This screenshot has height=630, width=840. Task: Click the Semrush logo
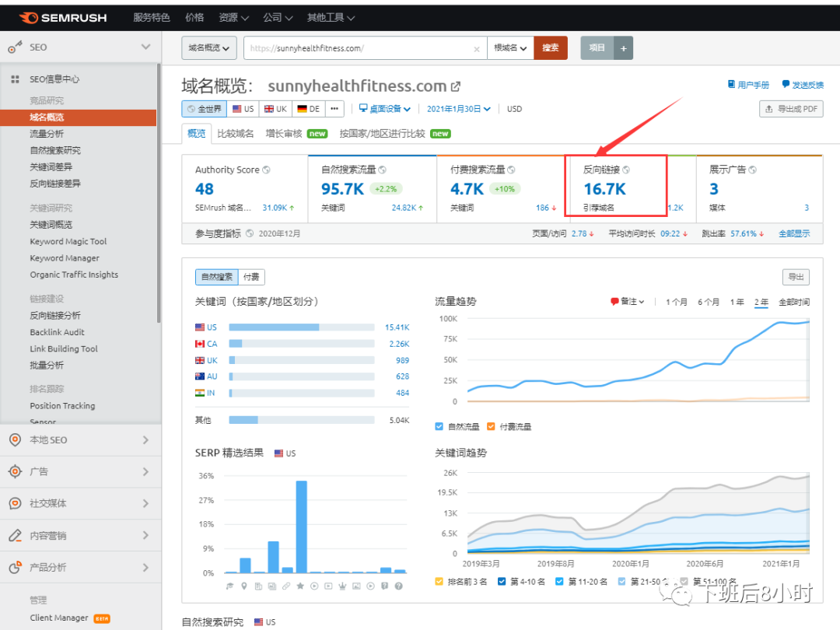click(x=63, y=17)
